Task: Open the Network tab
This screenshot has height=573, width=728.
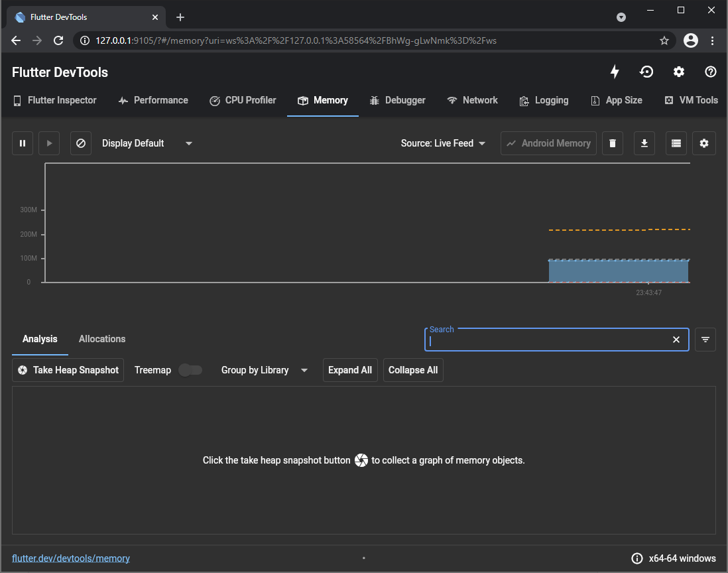Action: 472,100
